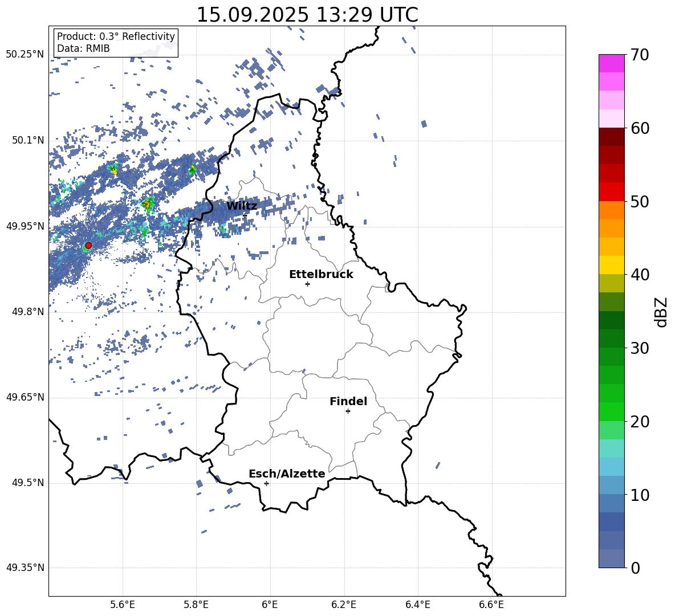Click the colorbar tick label 60
Viewport: 675px width, 616px height.
tap(640, 128)
